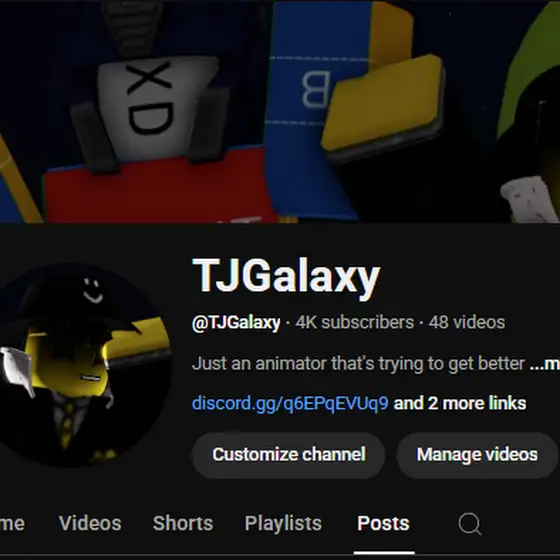Show the "and 2 more links" list
Image resolution: width=560 pixels, height=560 pixels.
point(460,403)
